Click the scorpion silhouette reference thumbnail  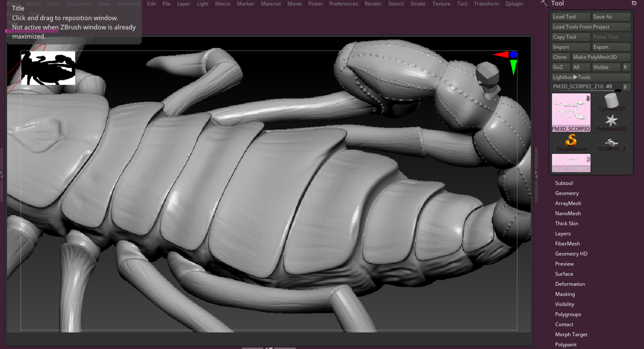coord(48,68)
